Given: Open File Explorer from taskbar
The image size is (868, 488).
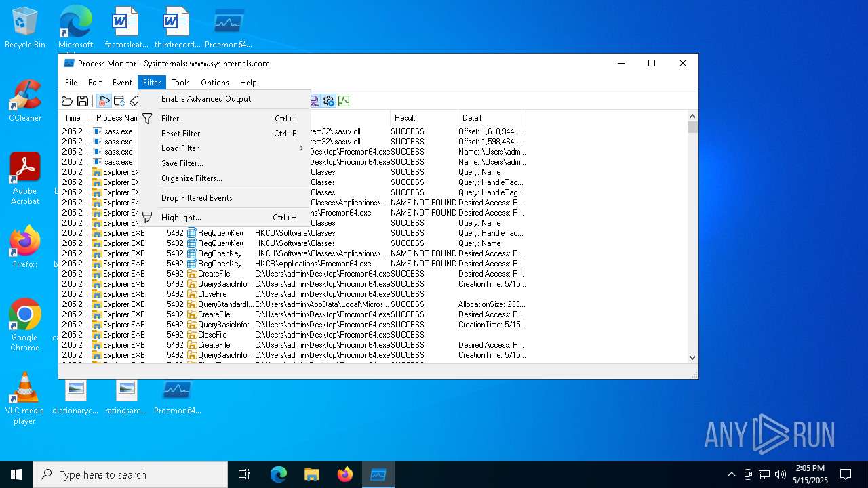Looking at the screenshot, I should (x=311, y=474).
